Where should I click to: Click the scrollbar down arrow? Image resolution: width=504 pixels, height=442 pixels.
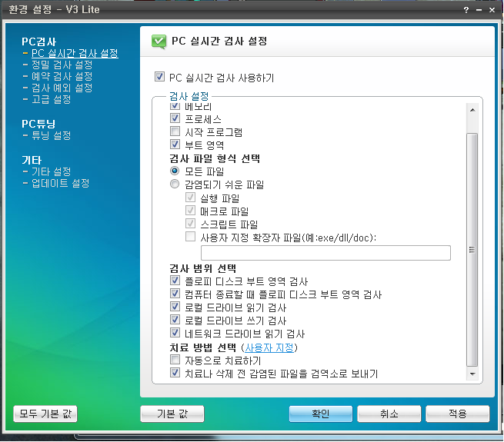[x=472, y=374]
